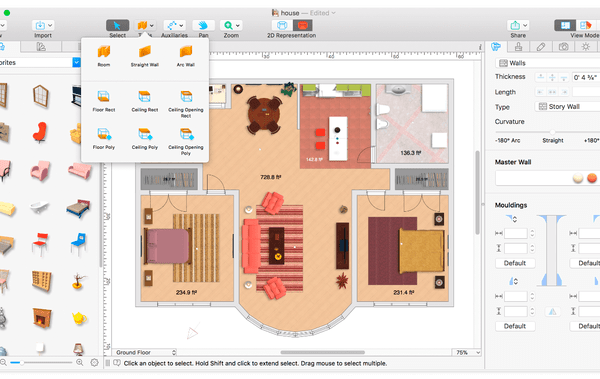
Task: Open the building stamp inspector tab
Action: [x=518, y=47]
